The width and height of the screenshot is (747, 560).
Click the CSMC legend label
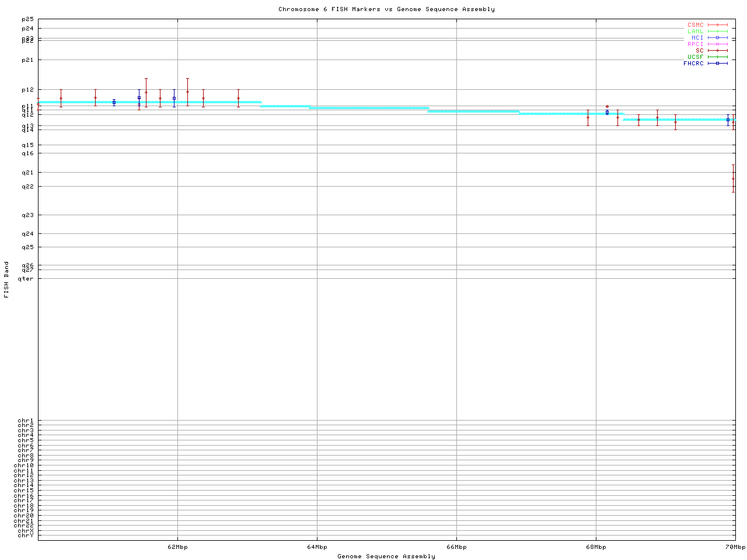[x=695, y=25]
